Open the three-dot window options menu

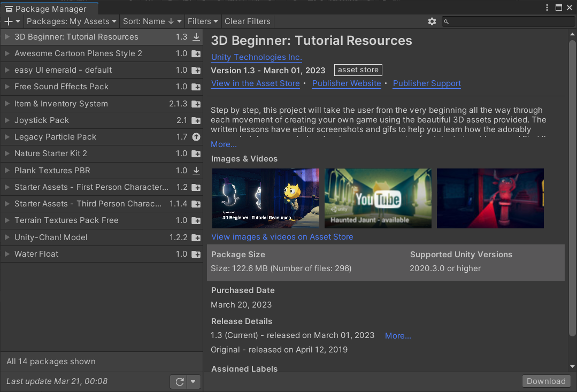point(547,7)
